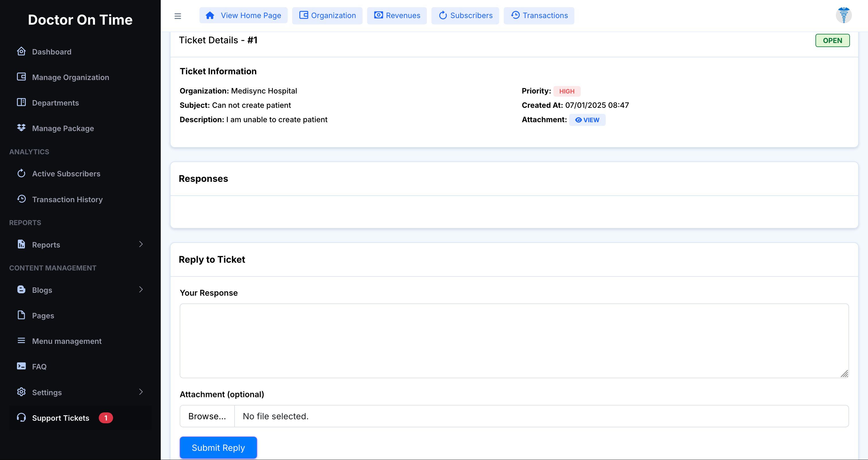Go to Subscribers in top navigation bar

(x=465, y=15)
